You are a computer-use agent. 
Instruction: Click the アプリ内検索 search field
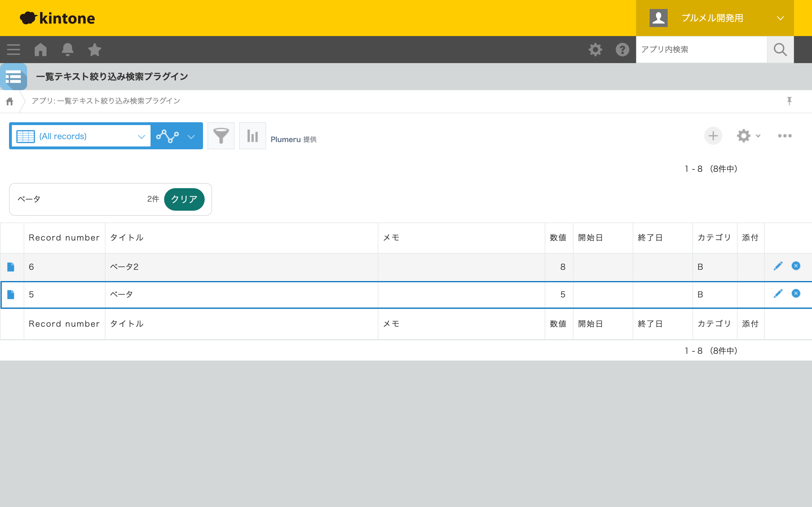[x=701, y=50]
